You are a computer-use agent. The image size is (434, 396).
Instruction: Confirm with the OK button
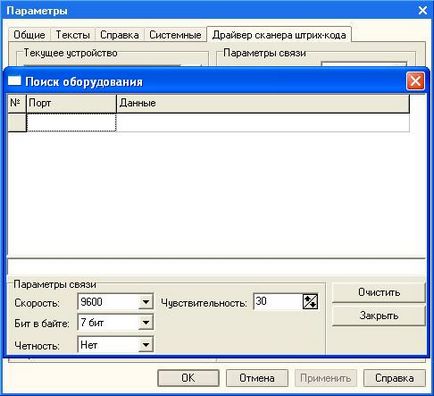coord(188,378)
